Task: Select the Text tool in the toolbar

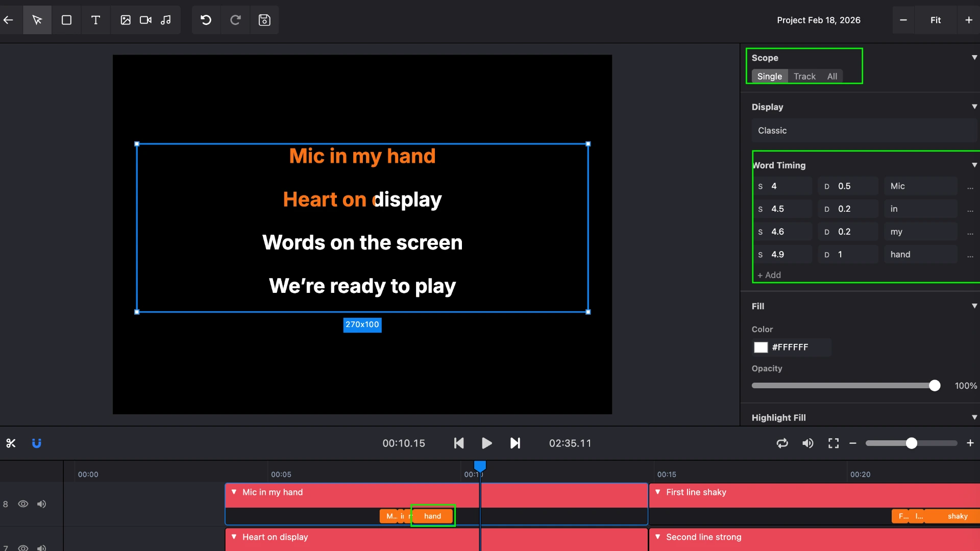Action: point(95,20)
